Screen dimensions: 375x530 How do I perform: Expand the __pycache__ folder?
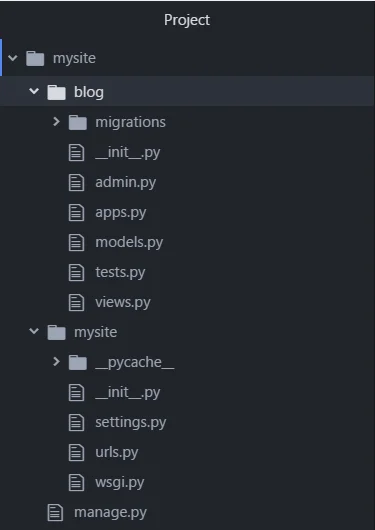[x=56, y=362]
